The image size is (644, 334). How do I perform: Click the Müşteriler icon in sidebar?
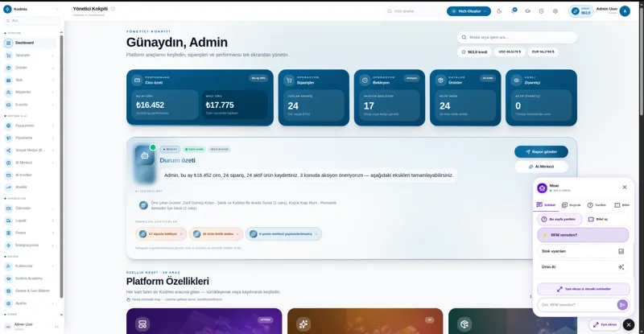click(8, 93)
